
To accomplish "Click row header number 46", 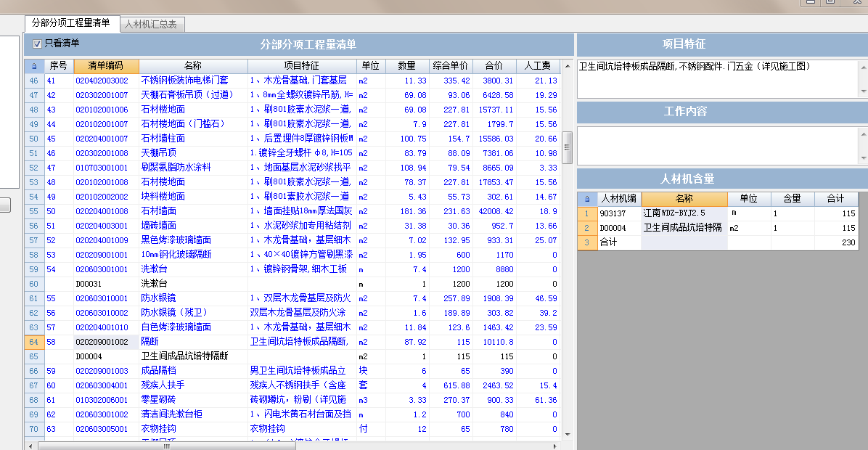I will (x=34, y=81).
